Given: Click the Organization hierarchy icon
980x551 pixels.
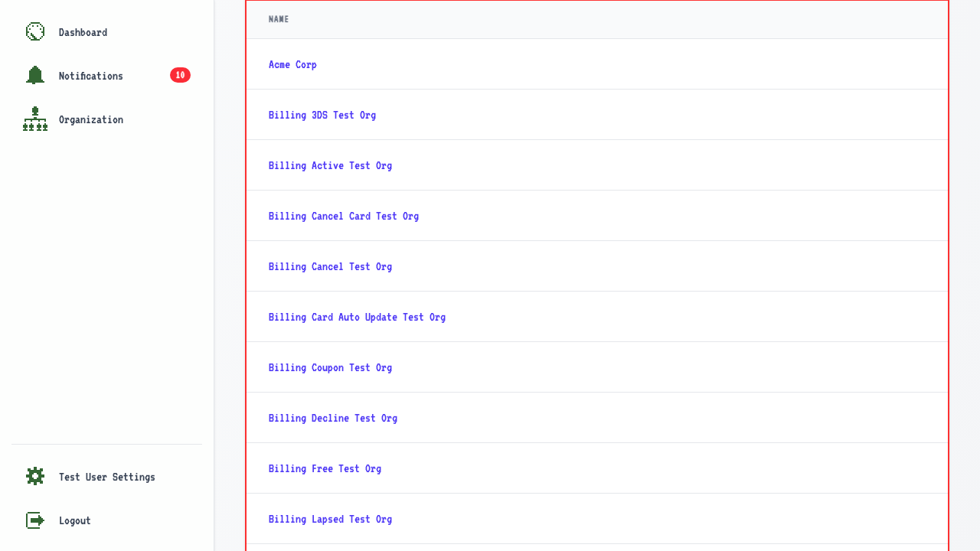Looking at the screenshot, I should click(x=35, y=119).
